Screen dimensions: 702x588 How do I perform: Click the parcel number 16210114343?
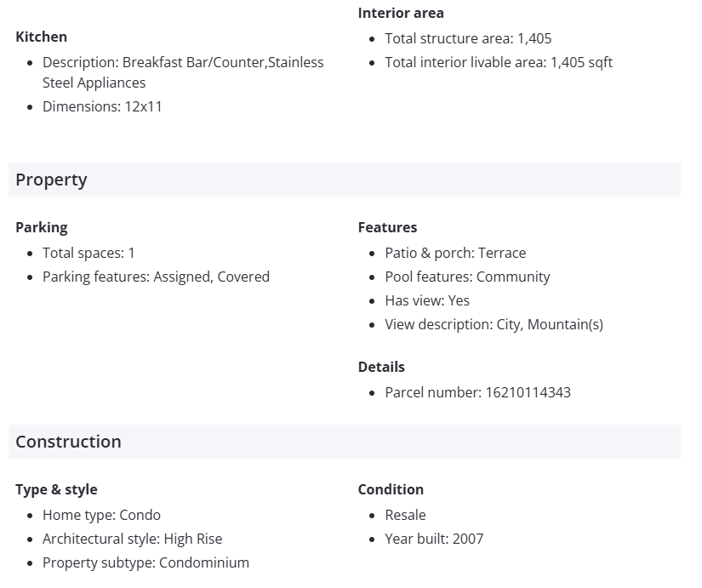[x=528, y=392]
